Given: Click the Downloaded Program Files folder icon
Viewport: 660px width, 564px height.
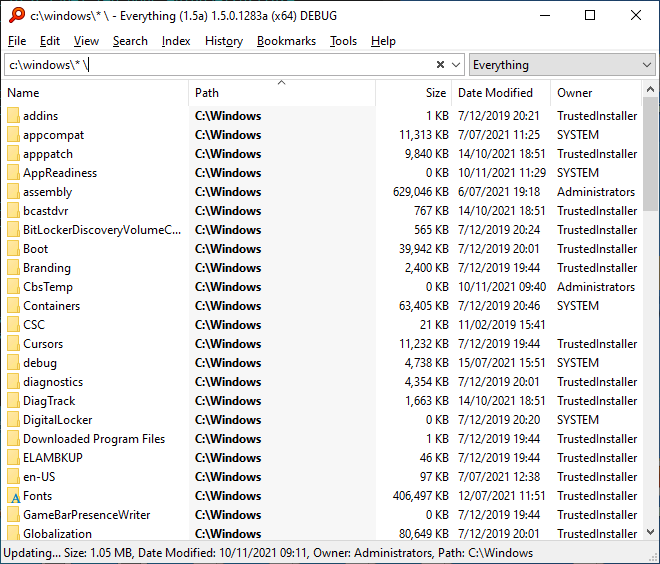Looking at the screenshot, I should point(13,439).
